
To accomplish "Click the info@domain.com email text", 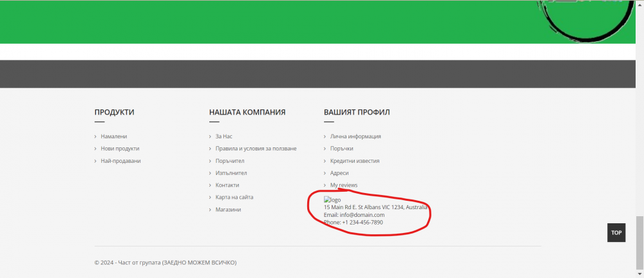I will [x=362, y=215].
